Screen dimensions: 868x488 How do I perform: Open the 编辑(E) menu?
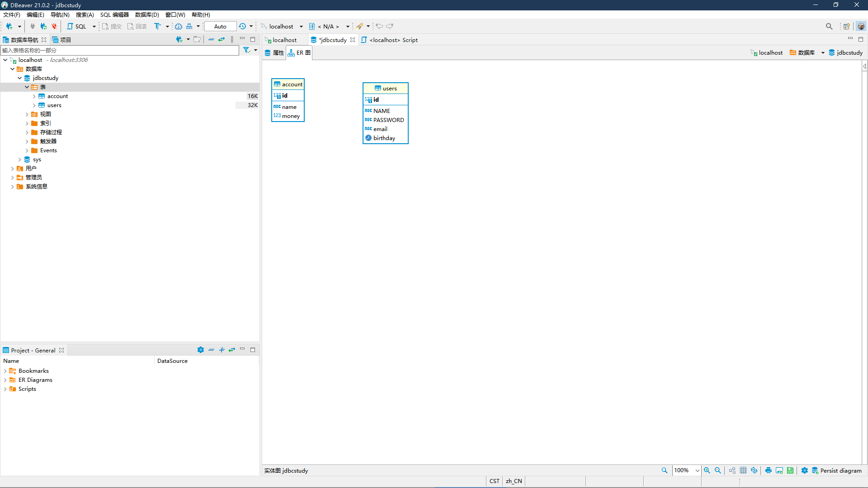pyautogui.click(x=35, y=14)
